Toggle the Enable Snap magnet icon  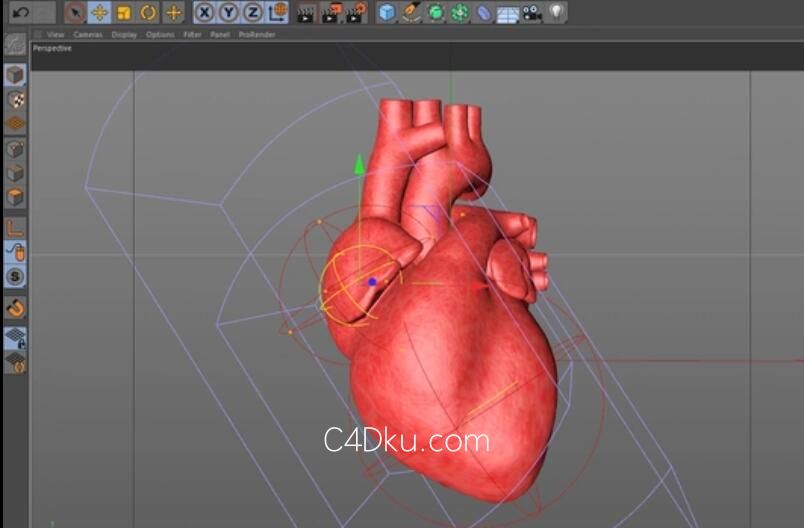click(x=15, y=307)
